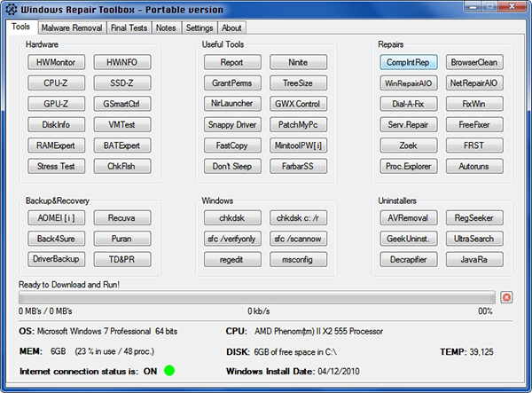
Task: Launch HWMonitor
Action: pos(56,62)
